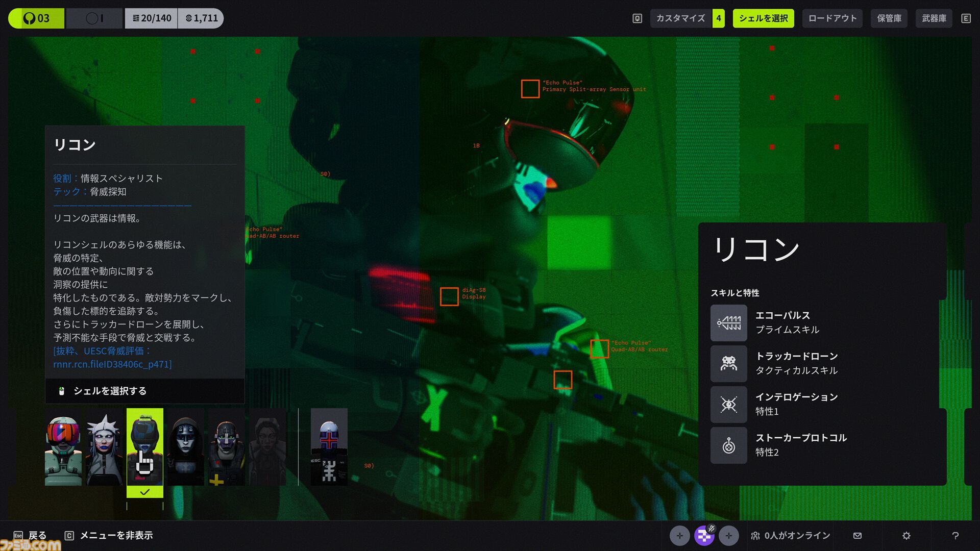
Task: Click the rnnr.rcn.fileID38406c_p471 reference text
Action: [x=112, y=364]
